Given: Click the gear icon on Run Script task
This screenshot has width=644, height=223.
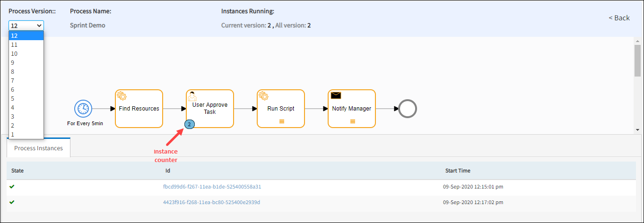Looking at the screenshot, I should (263, 96).
